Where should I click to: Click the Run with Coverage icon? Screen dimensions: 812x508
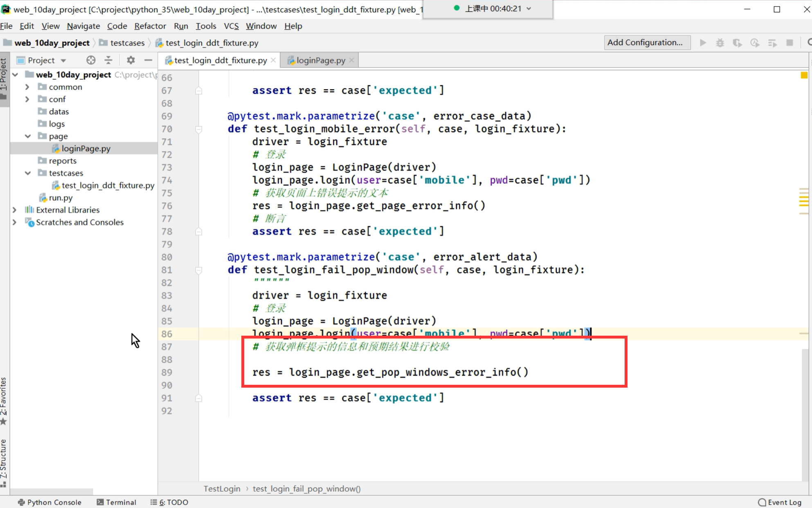pyautogui.click(x=737, y=43)
